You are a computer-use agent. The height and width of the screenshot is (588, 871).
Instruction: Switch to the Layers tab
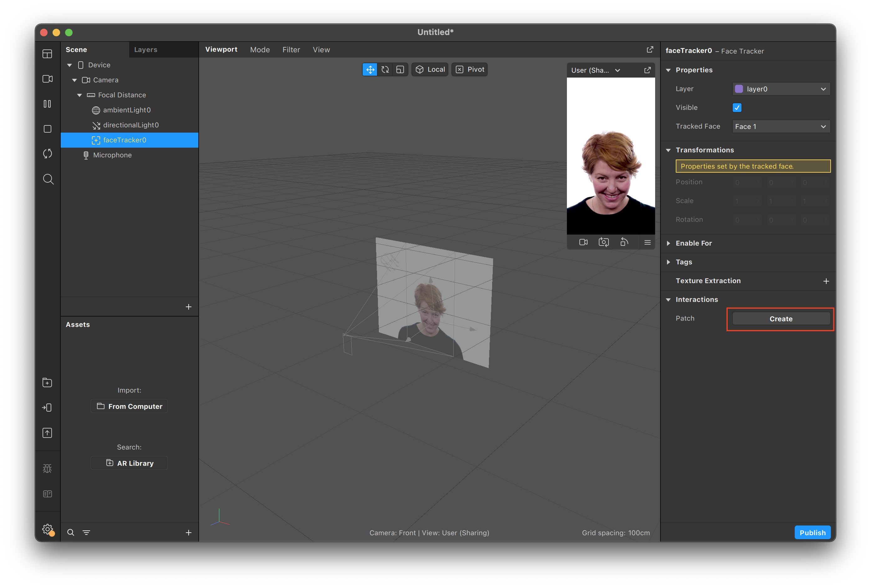(146, 49)
